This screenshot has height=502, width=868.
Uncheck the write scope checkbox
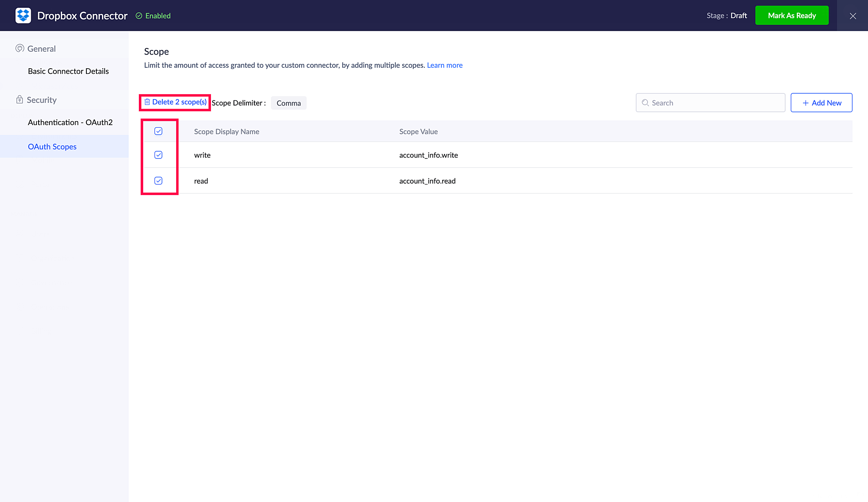(158, 155)
